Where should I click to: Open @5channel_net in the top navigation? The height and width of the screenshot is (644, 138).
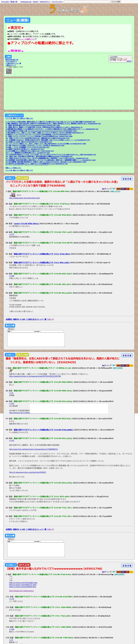tap(26, 2)
